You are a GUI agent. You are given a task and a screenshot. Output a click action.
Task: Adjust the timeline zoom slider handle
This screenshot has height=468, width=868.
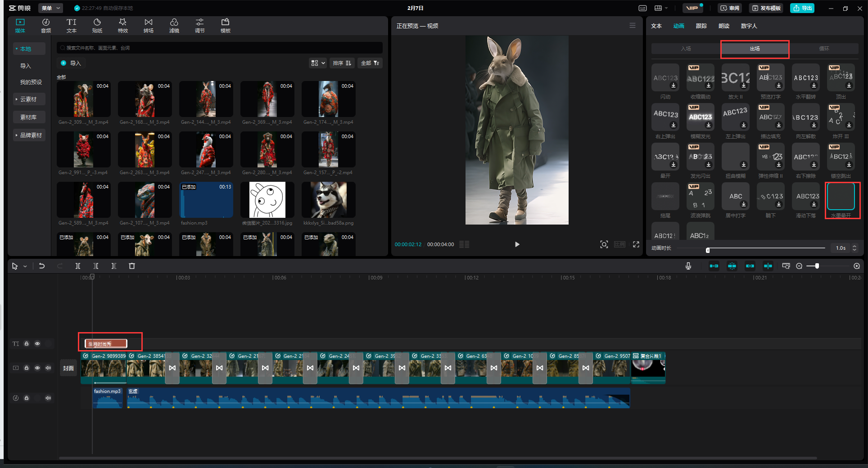point(817,266)
